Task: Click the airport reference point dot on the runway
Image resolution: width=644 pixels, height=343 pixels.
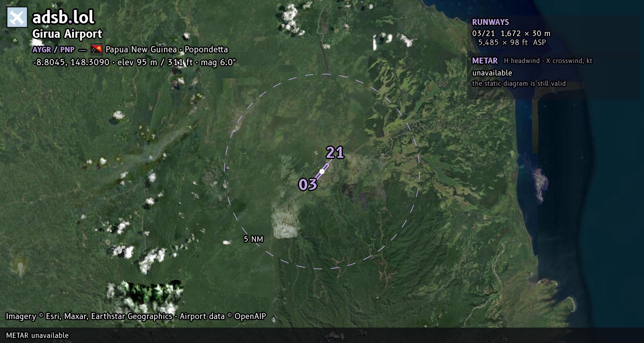Action: tap(322, 171)
